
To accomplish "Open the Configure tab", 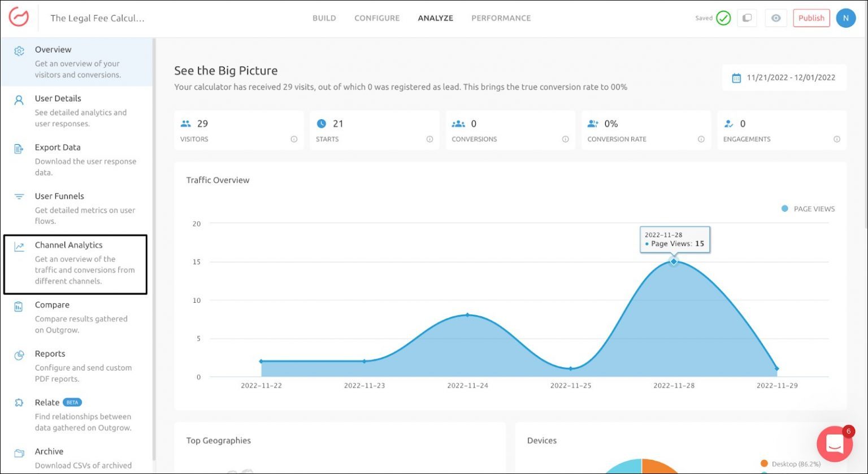I will tap(377, 18).
